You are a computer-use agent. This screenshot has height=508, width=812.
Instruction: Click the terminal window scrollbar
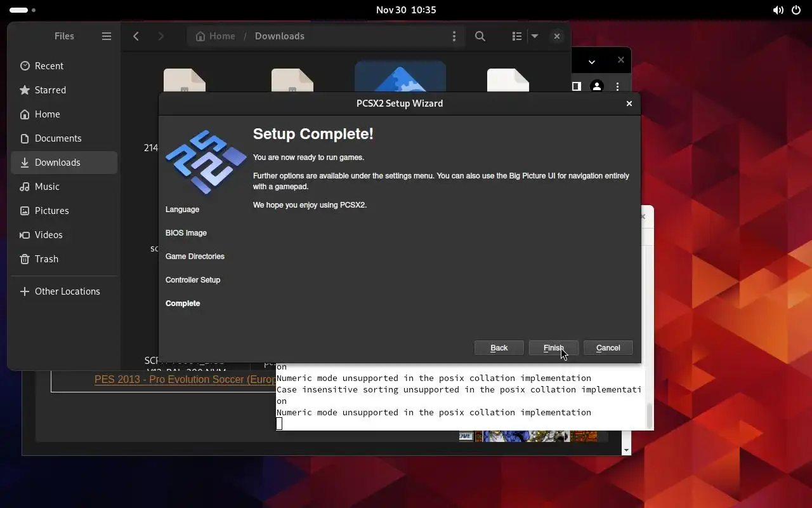coord(649,415)
